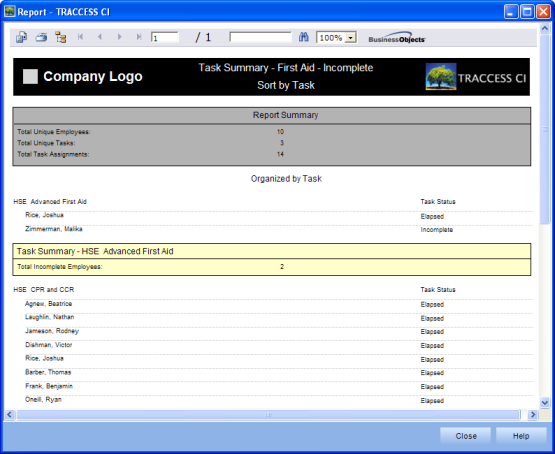Go to the next page arrow
This screenshot has height=454, width=555.
click(119, 37)
